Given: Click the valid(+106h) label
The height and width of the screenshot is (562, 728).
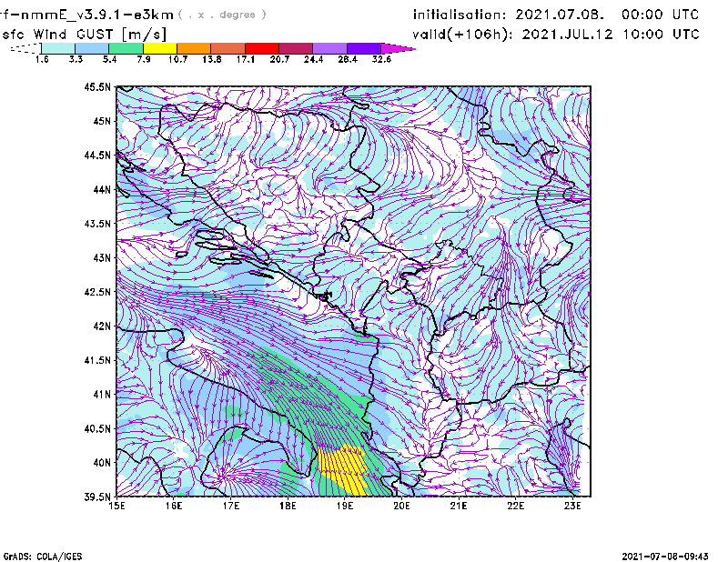Looking at the screenshot, I should pos(465,35).
